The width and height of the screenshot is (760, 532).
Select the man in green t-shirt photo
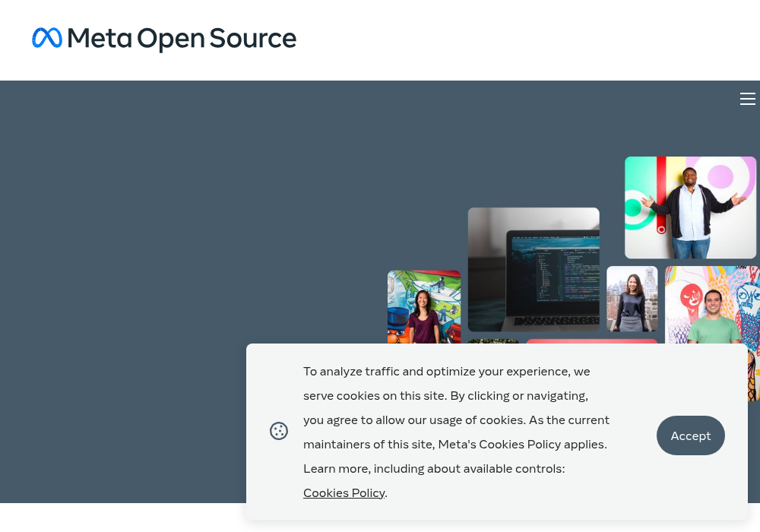pos(713,305)
